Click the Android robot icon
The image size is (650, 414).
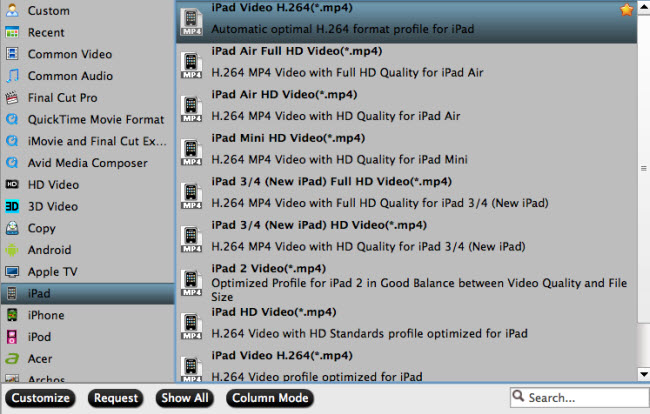tap(12, 250)
